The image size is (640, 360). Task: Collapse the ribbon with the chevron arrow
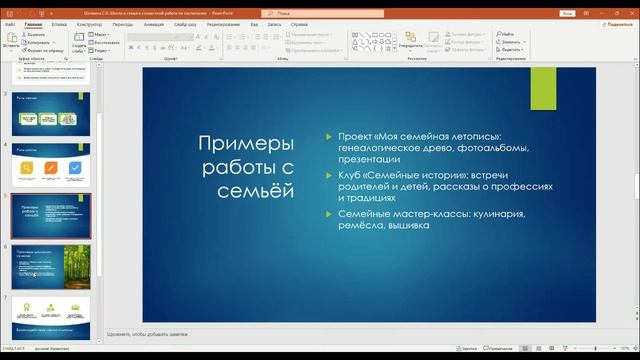[x=635, y=59]
